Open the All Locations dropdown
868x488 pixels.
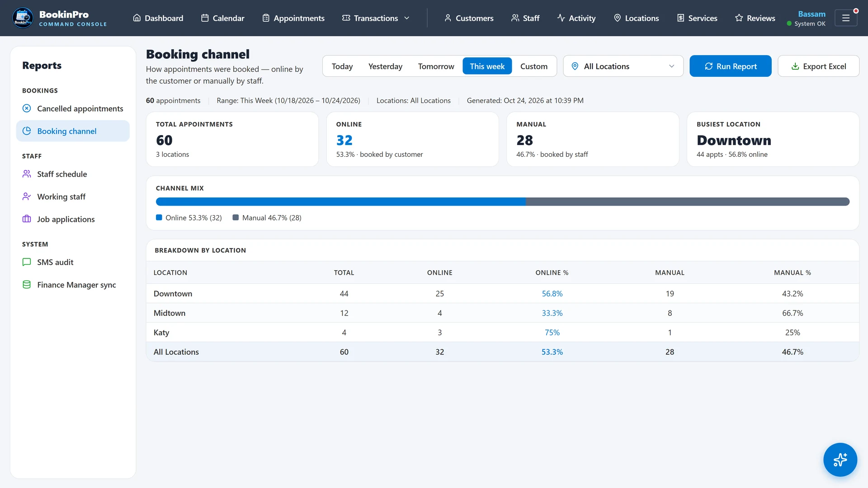pos(623,66)
